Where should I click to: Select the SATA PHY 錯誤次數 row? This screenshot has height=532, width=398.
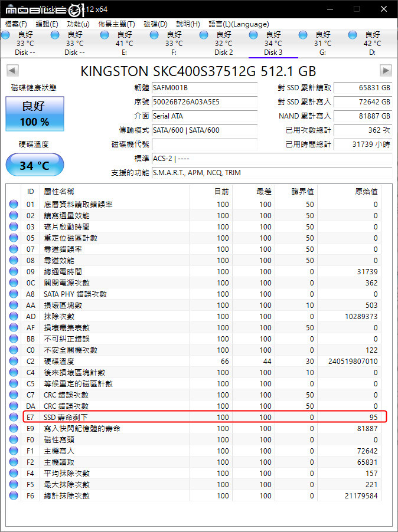pyautogui.click(x=194, y=294)
